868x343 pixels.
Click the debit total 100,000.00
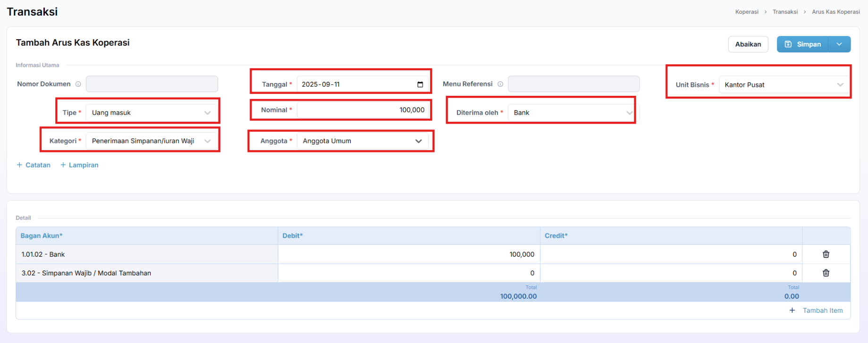(x=518, y=296)
